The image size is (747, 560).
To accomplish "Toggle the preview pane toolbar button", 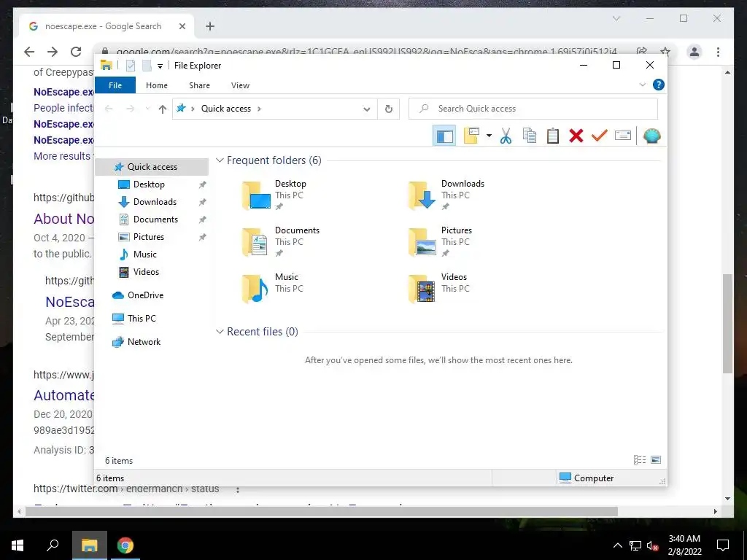I will point(444,136).
